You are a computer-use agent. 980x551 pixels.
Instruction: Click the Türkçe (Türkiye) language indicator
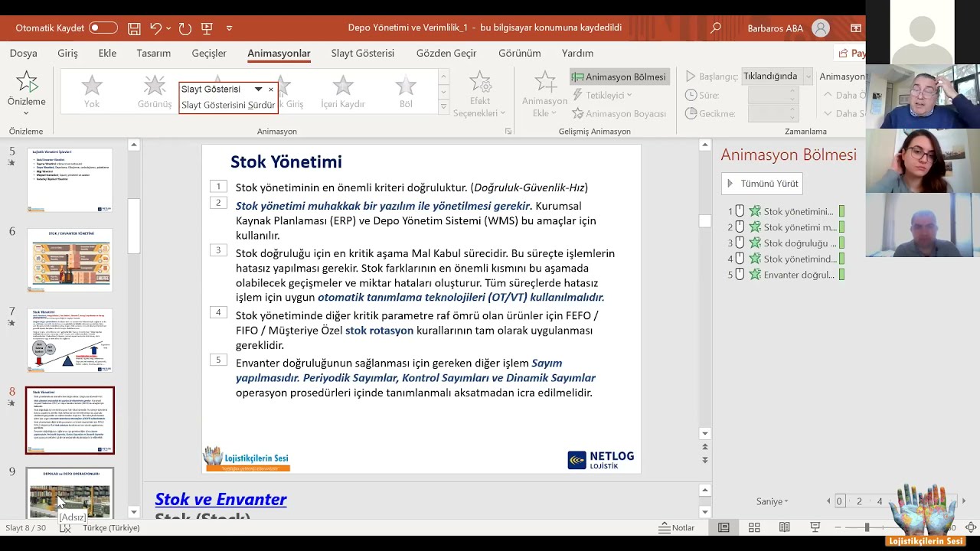(x=111, y=528)
